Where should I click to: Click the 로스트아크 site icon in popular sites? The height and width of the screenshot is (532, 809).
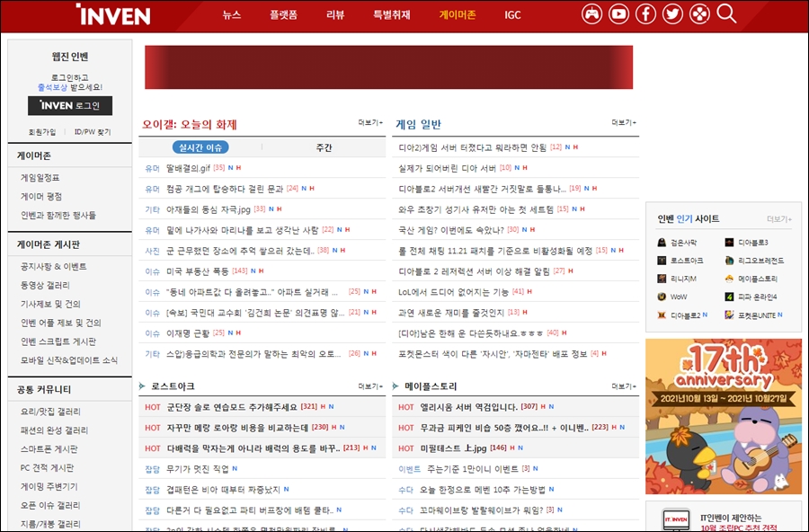pos(662,261)
